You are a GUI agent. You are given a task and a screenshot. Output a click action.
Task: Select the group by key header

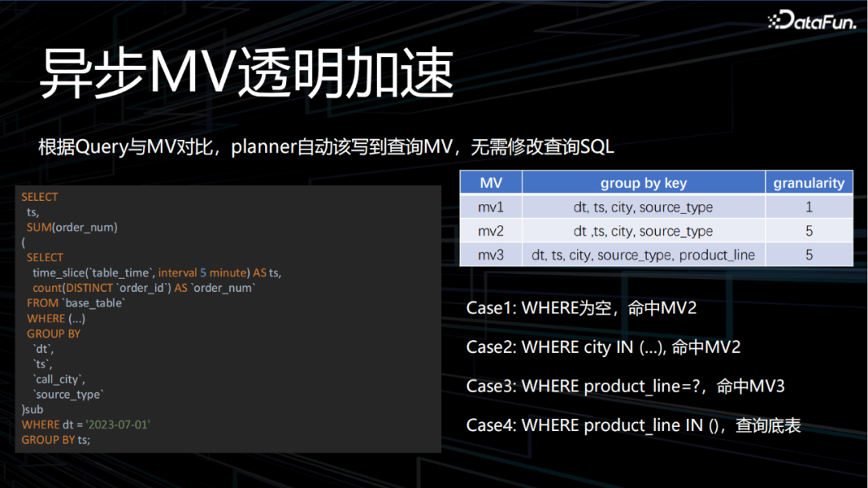point(643,182)
